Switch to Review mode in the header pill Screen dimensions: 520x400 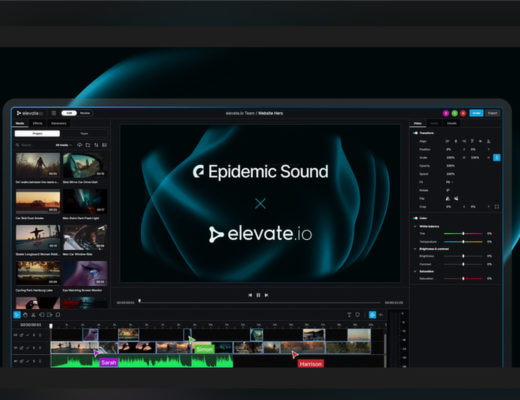85,113
